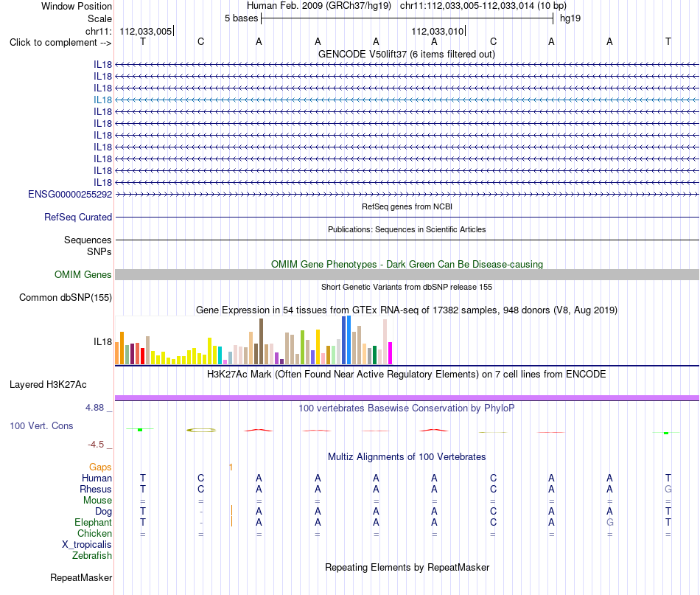Image resolution: width=700 pixels, height=595 pixels.
Task: Click the olive PhyloP oval mark
Action: coord(201,430)
